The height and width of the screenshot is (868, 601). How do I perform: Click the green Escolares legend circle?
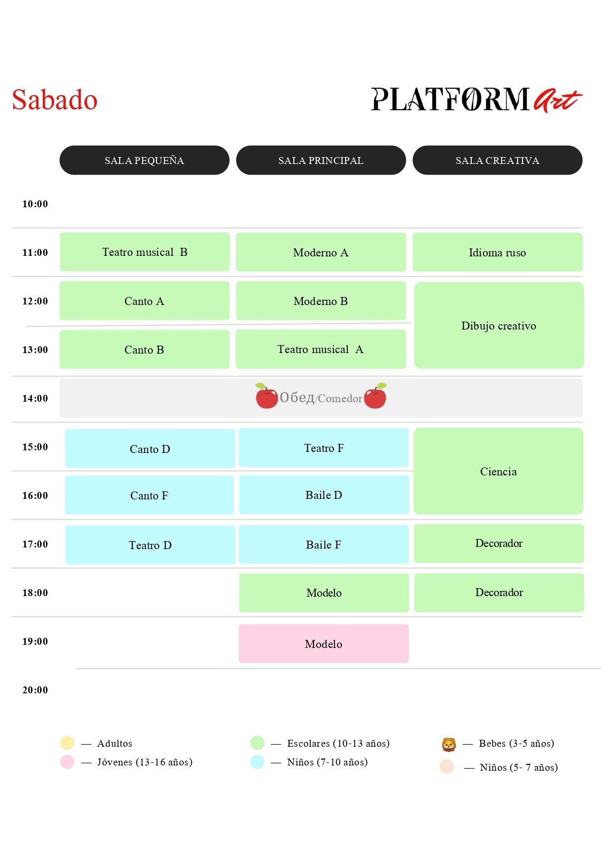[257, 743]
